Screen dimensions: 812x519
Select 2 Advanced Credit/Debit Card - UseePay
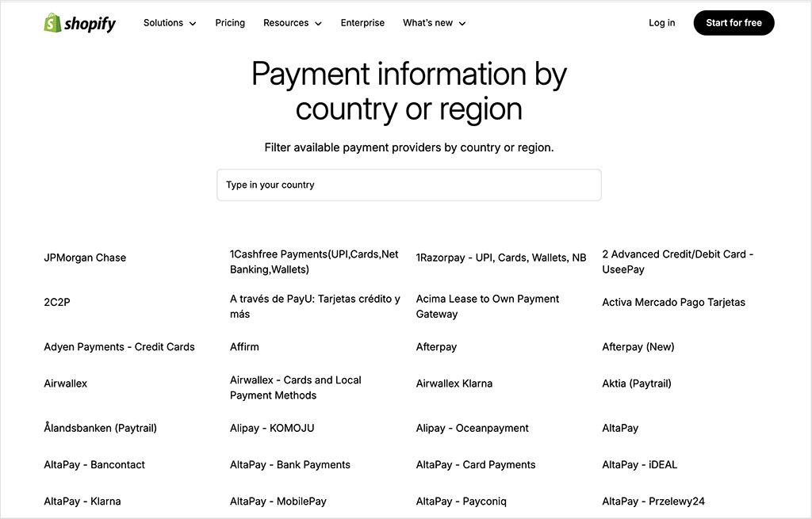click(678, 261)
